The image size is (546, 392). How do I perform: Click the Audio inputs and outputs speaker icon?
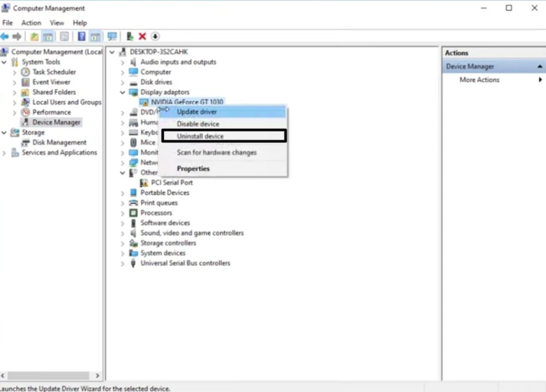tap(133, 62)
